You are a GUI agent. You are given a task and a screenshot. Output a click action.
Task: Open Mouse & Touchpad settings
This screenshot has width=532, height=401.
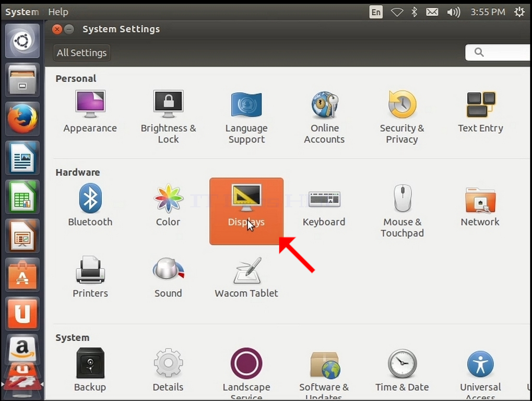403,210
